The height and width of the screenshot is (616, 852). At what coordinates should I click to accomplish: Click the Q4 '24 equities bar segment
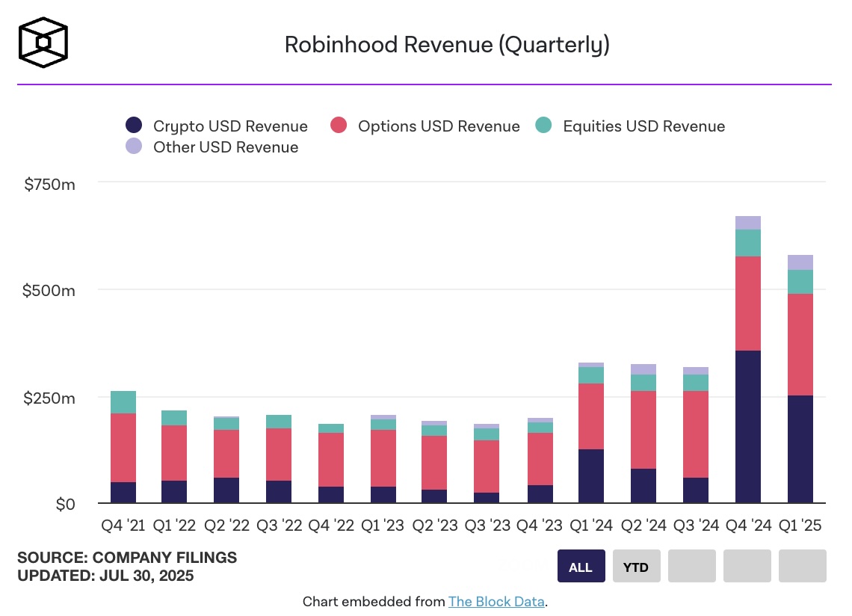point(747,243)
